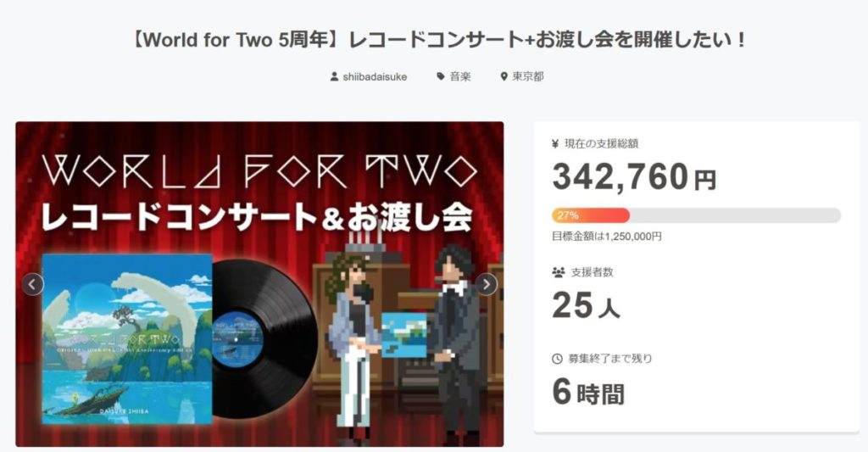Screen dimensions: 868x452
Task: Open the shiibadaisuke author profile link
Action: [375, 77]
